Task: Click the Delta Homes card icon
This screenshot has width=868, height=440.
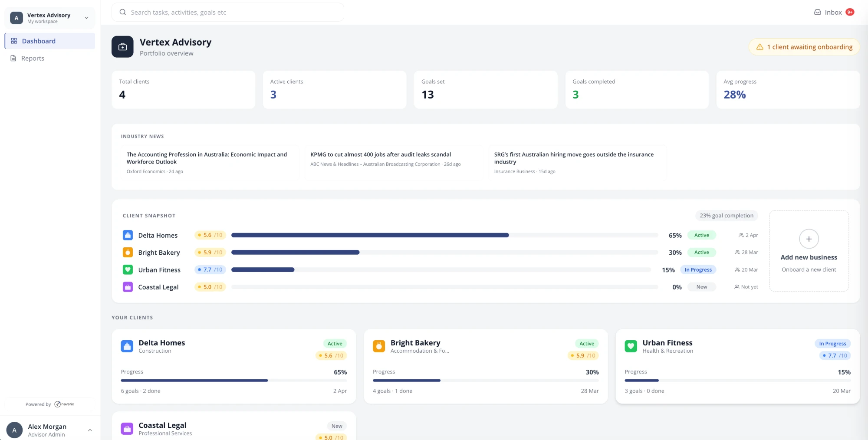Action: click(127, 346)
